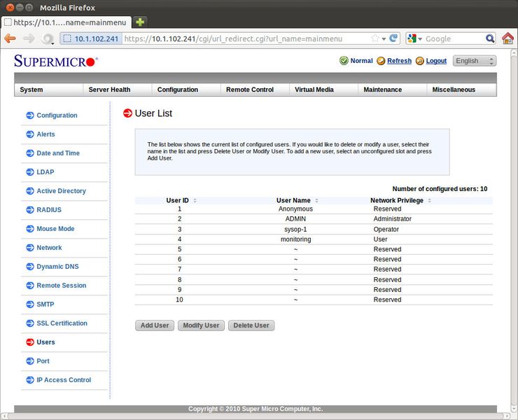Screen dimensions: 518x420
Task: Select the sysop-1 user row
Action: pyautogui.click(x=314, y=229)
